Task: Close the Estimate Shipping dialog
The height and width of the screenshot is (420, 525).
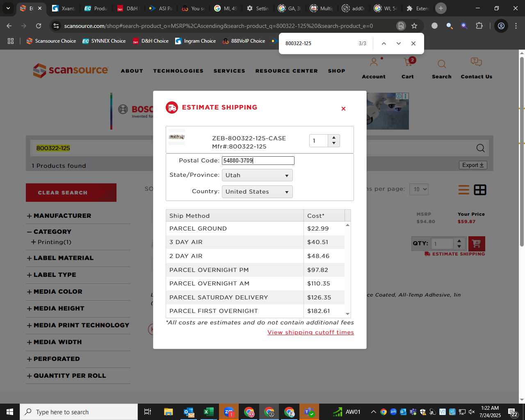Action: pyautogui.click(x=343, y=109)
